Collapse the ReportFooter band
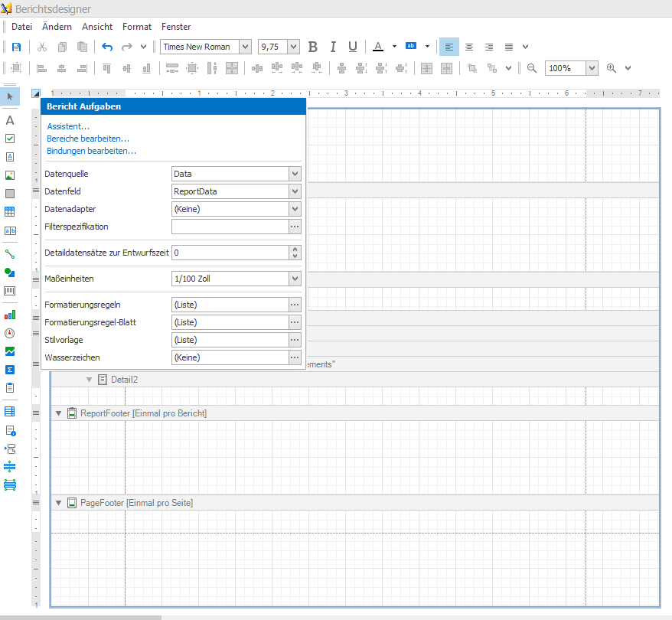The image size is (672, 620). point(59,413)
